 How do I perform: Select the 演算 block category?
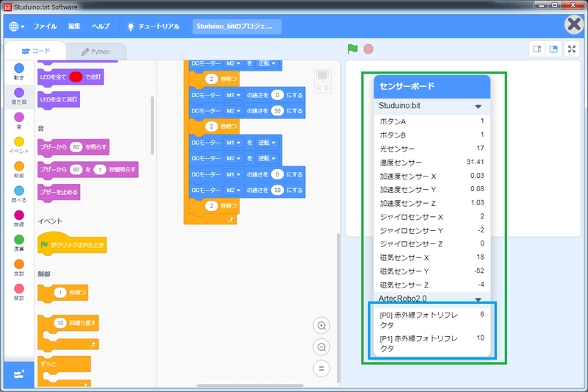pyautogui.click(x=19, y=243)
